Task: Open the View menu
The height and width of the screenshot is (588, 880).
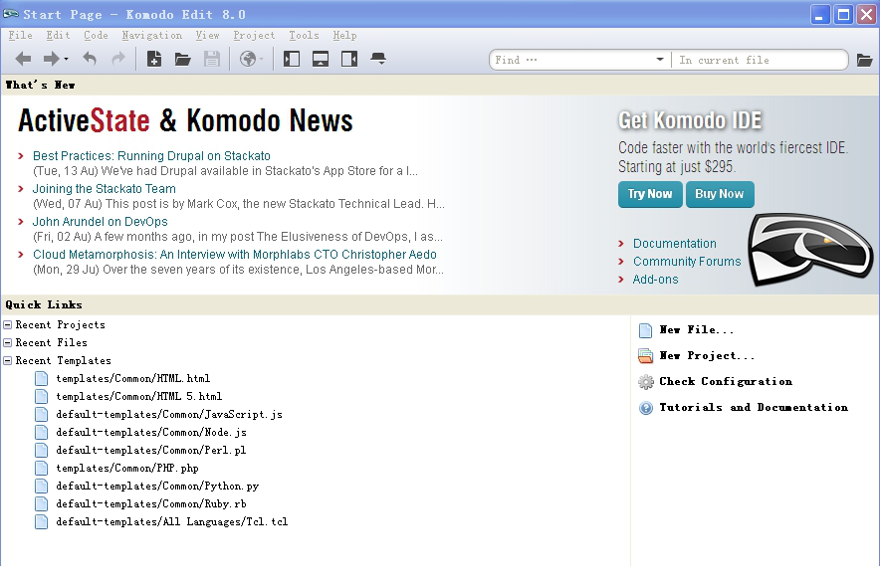Action: click(x=208, y=36)
